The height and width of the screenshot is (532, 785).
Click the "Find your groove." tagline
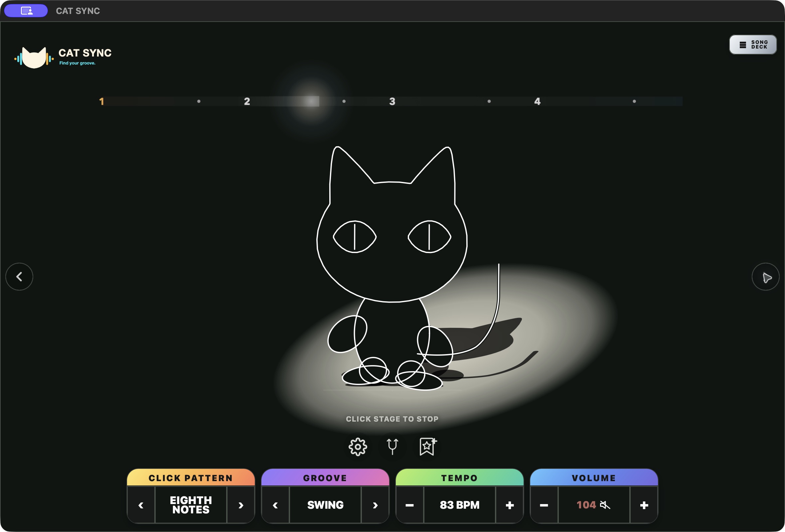point(78,63)
